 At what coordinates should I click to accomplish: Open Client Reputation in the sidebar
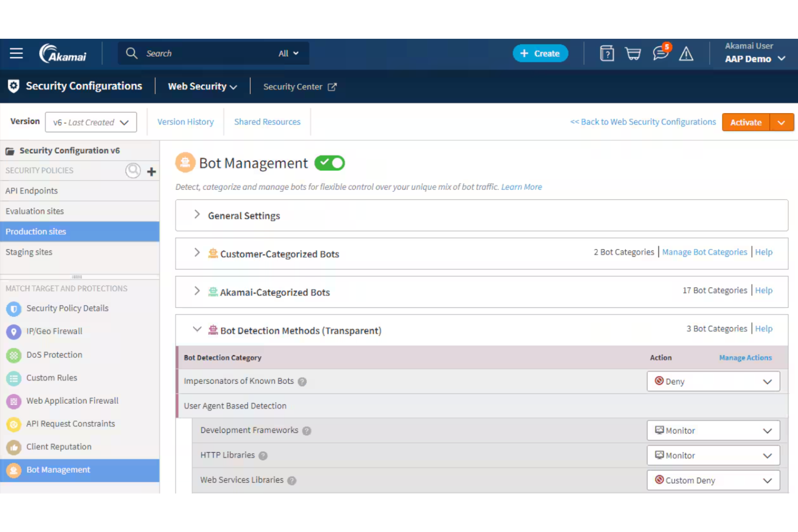(x=13, y=447)
